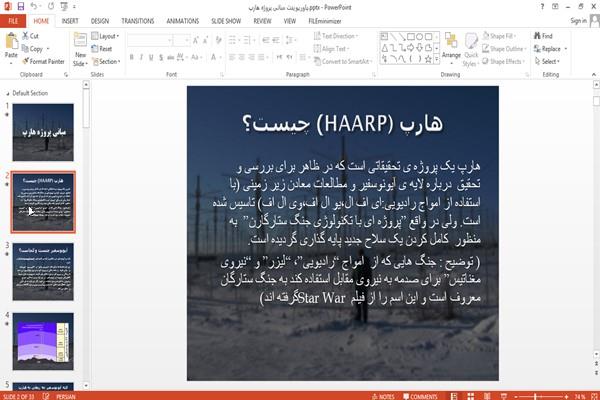Click Decrease Font Size icon
600x400 pixels.
205,40
